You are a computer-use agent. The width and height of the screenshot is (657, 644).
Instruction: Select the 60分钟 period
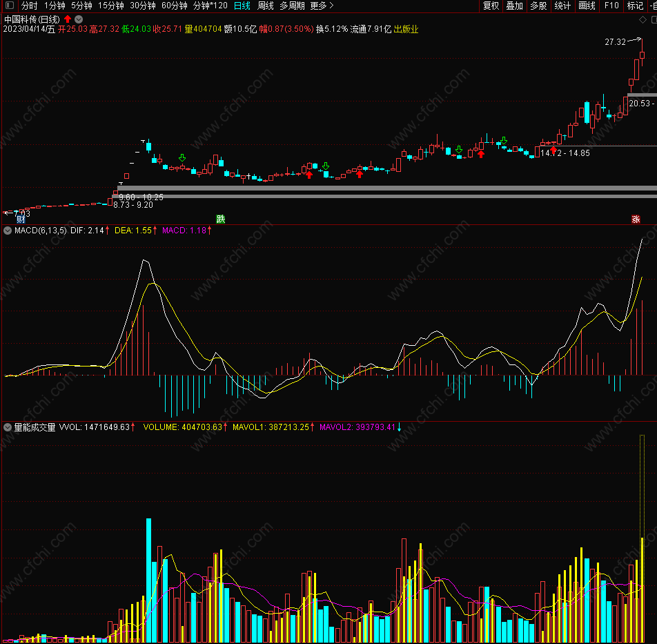pyautogui.click(x=175, y=6)
